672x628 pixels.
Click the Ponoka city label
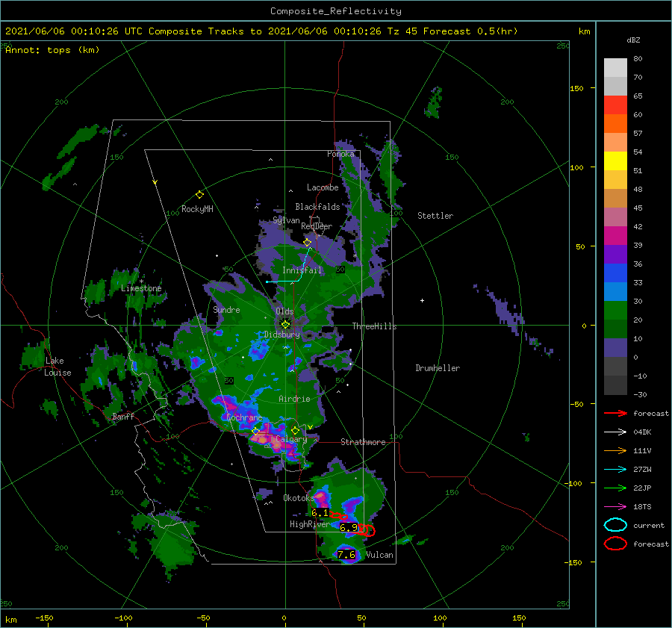click(x=340, y=154)
